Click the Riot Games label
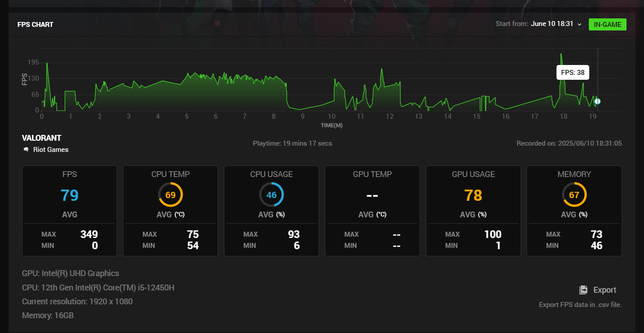This screenshot has width=644, height=333. pos(51,150)
